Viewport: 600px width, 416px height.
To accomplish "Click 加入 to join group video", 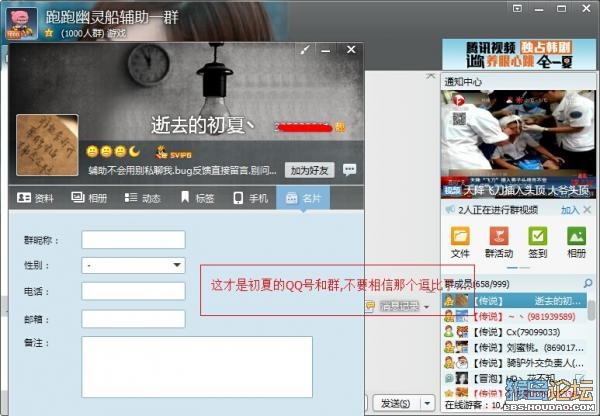I will (570, 210).
